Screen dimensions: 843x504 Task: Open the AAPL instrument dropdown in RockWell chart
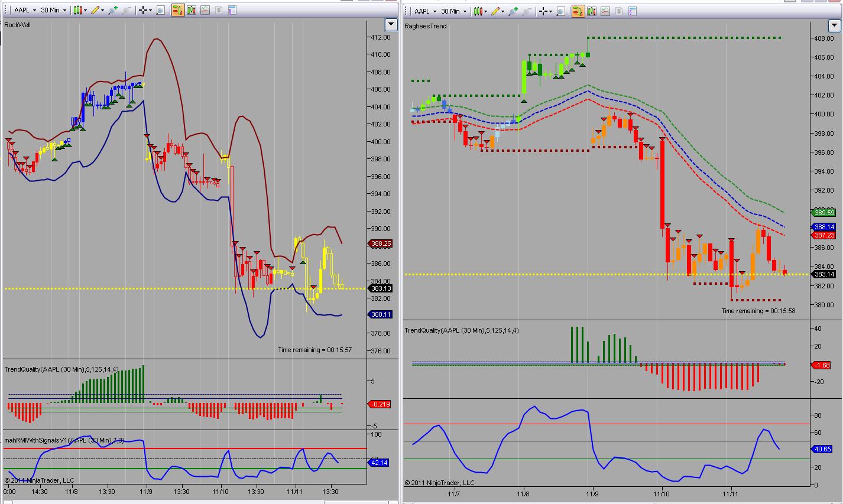coord(25,10)
